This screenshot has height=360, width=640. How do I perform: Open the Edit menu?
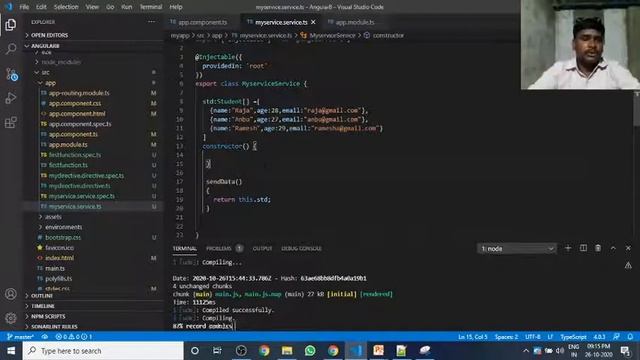pyautogui.click(x=41, y=7)
